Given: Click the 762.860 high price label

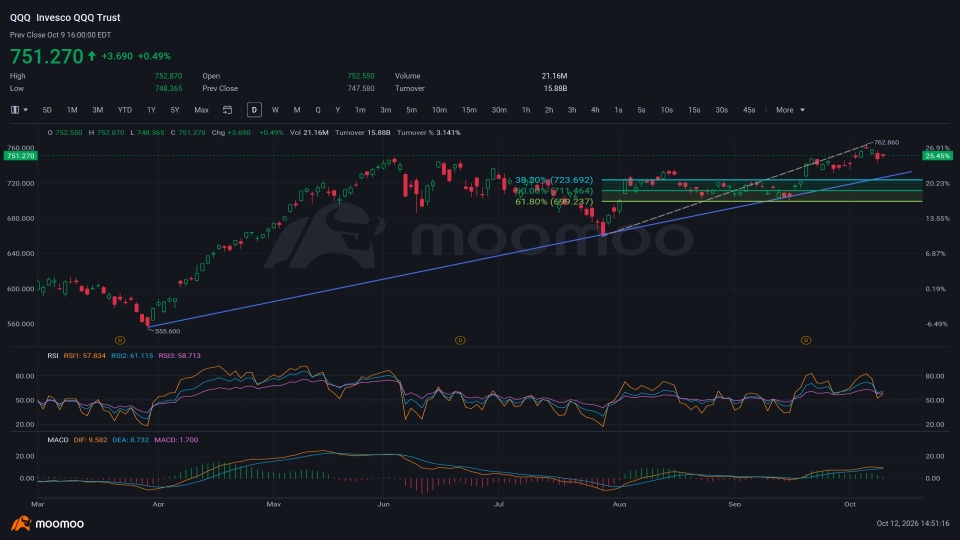Looking at the screenshot, I should click(887, 143).
